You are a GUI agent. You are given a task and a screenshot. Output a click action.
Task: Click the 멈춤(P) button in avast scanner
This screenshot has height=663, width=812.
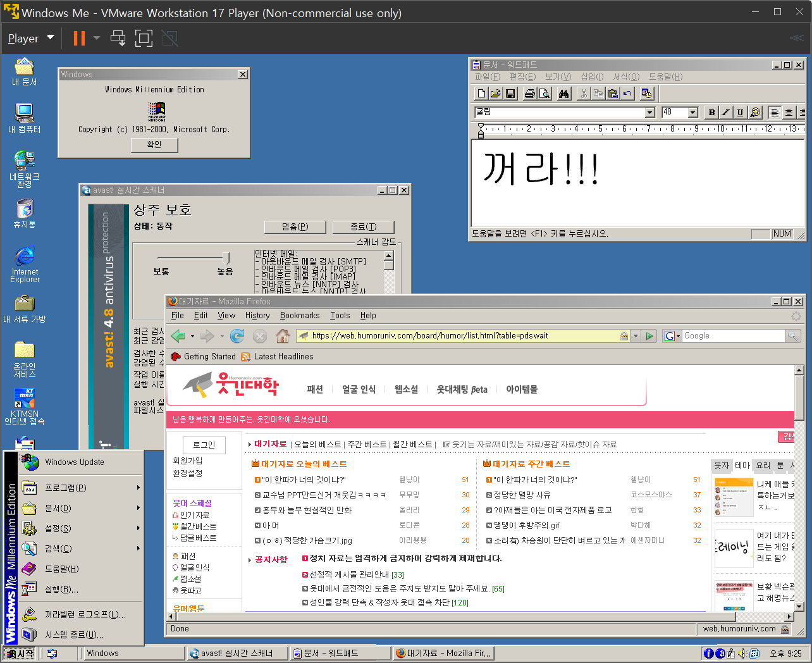coord(295,227)
